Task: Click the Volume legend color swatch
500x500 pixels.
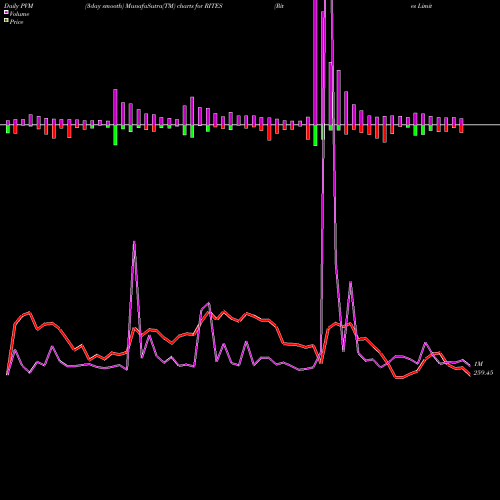Action: 6,13
